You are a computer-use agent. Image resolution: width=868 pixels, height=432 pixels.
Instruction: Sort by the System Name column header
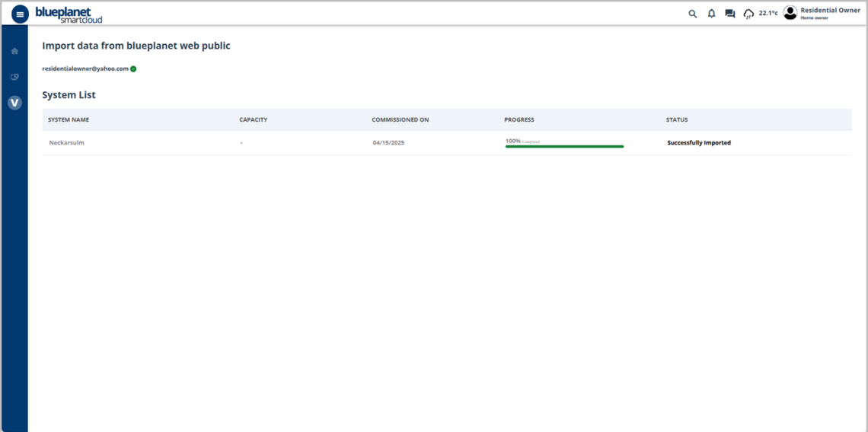[x=69, y=119]
